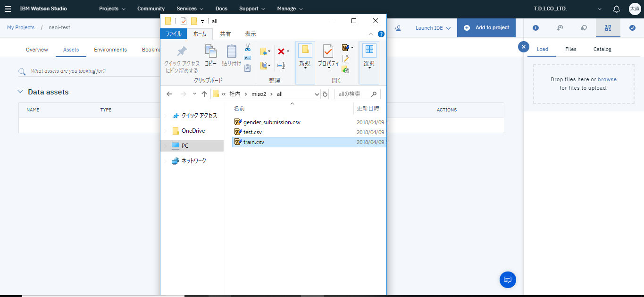Viewport: 644px width, 297px height.
Task: Click the scissors cut icon in ribbon
Action: click(247, 48)
